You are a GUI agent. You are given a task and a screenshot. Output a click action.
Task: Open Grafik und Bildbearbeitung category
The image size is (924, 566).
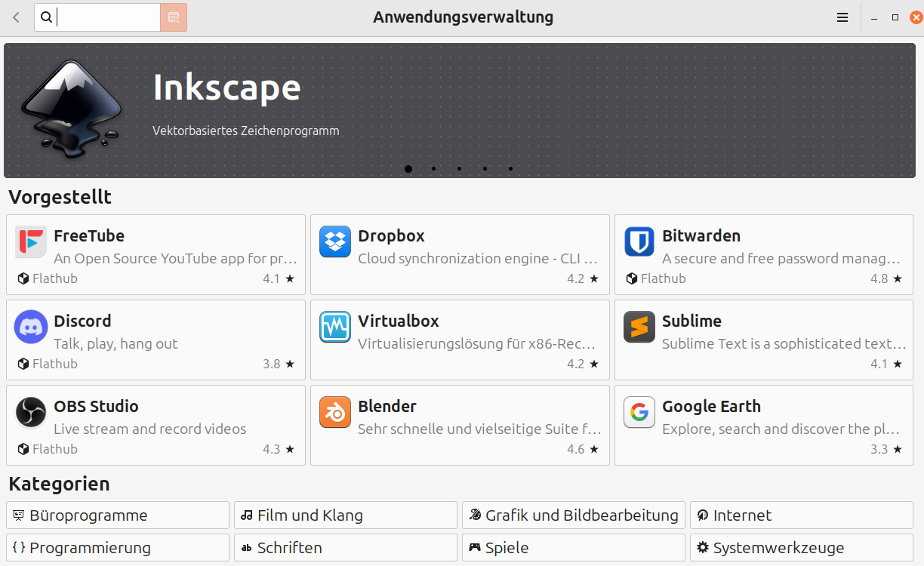pos(574,515)
